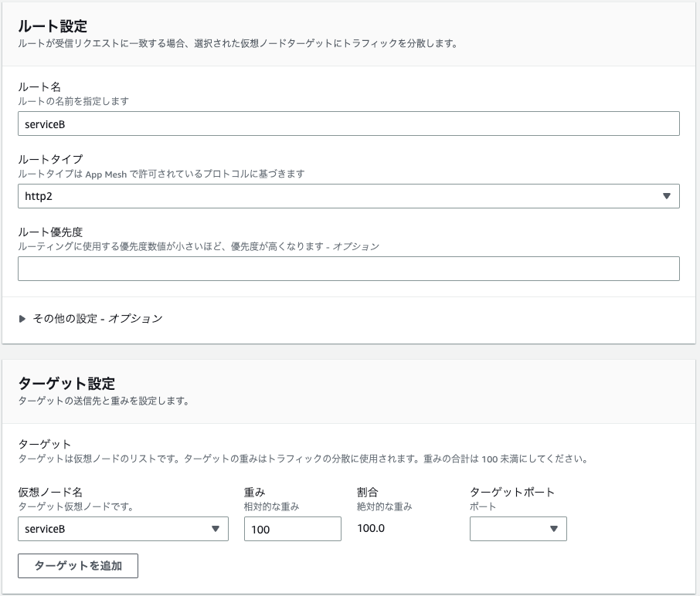Screen dimensions: 700x596
Task: Click the arrow icon on http2 route type dropdown
Action: [x=667, y=196]
